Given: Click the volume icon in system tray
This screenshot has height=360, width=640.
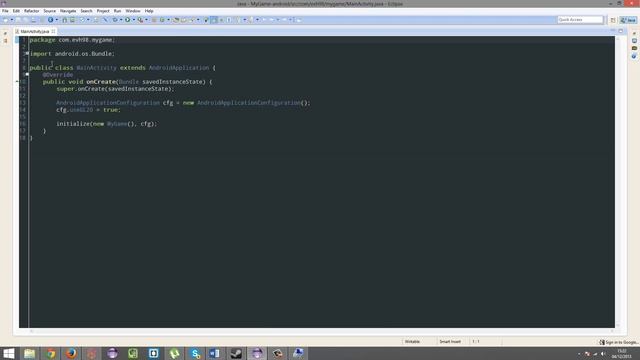Looking at the screenshot, I should point(603,354).
